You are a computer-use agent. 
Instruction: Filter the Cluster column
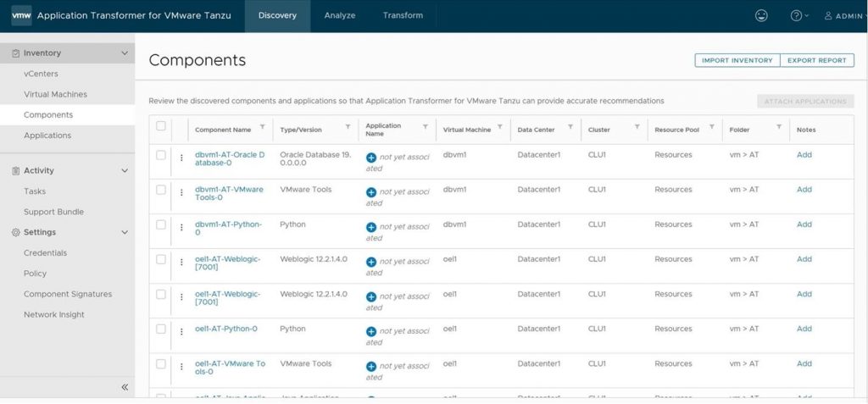[637, 127]
